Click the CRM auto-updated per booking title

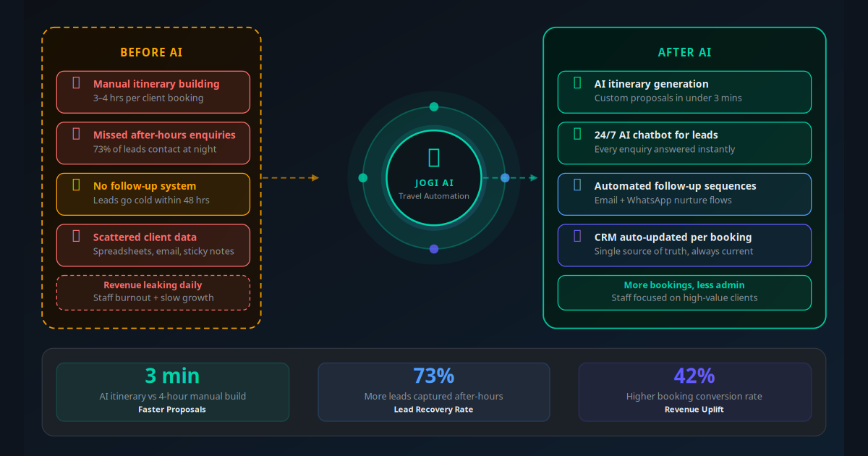point(673,237)
